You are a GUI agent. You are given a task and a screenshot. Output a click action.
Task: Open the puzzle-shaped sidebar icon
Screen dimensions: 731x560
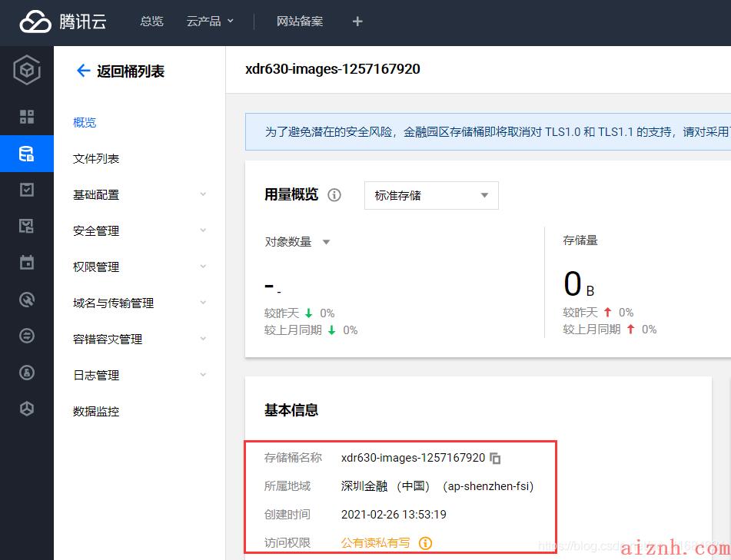point(27,226)
